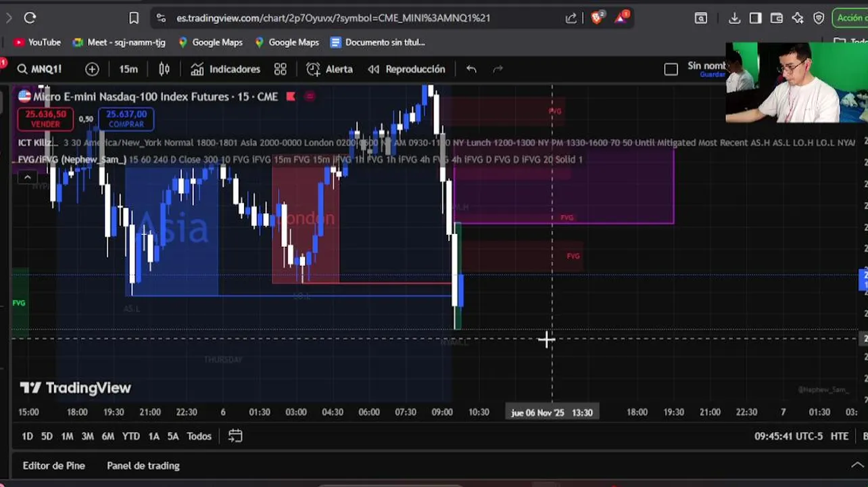Open the MNQ1! symbol search
This screenshot has height=487, width=868.
[x=40, y=69]
